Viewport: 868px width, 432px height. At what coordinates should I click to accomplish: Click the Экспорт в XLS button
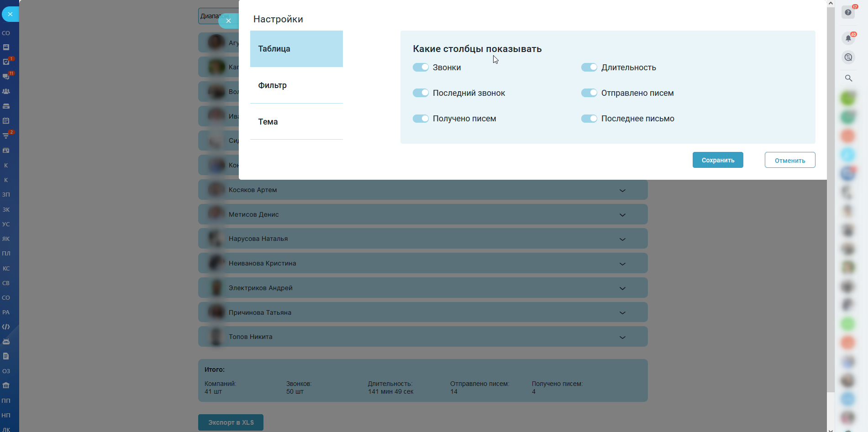coord(231,422)
